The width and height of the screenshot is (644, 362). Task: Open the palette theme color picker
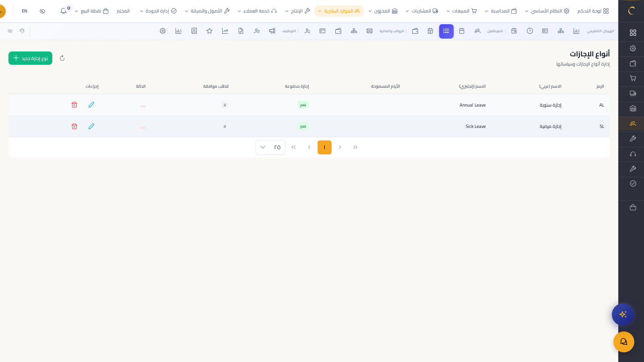tap(22, 31)
